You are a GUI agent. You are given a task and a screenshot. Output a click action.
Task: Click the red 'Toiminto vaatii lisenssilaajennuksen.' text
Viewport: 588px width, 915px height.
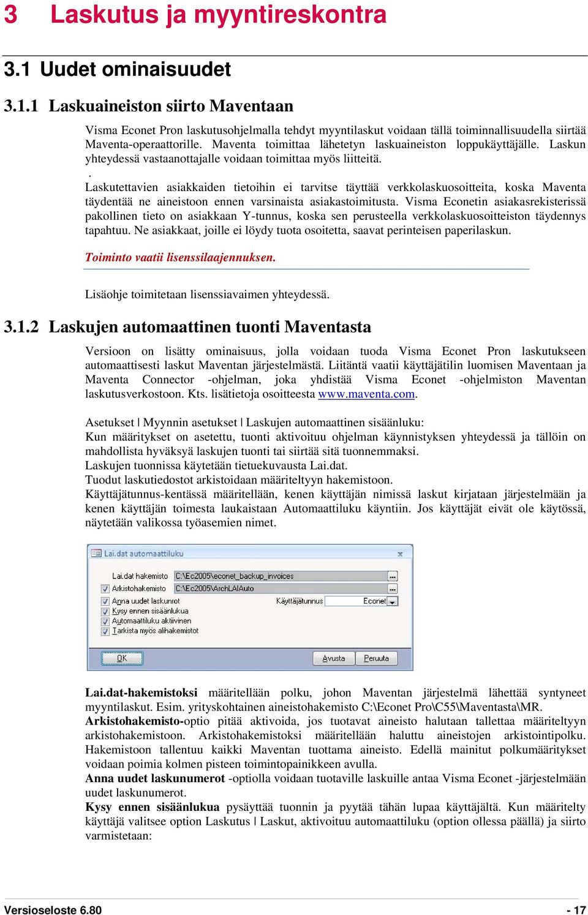pos(180,257)
